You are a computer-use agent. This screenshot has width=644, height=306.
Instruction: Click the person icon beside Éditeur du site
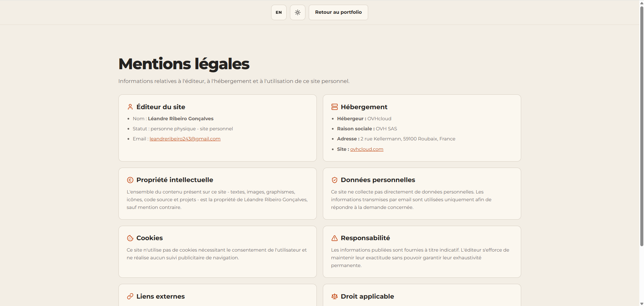coord(130,107)
